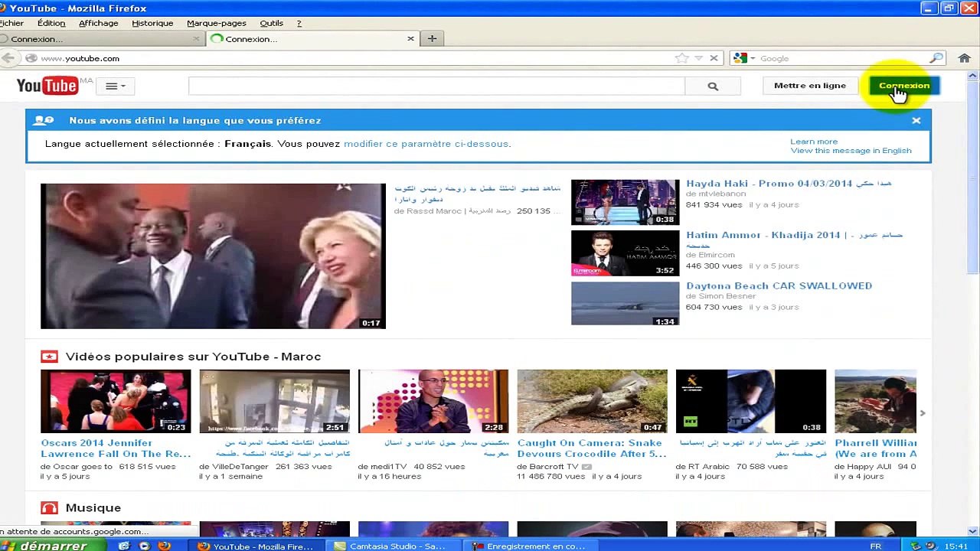Click Oscars 2014 Jennifer Lawrence Fall title
This screenshot has width=980, height=551.
coord(116,448)
